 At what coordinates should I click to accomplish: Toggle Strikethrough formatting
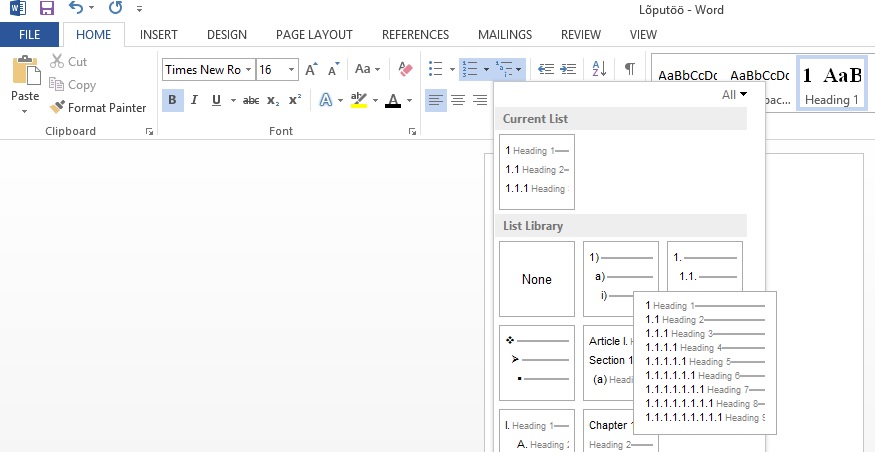(x=251, y=100)
